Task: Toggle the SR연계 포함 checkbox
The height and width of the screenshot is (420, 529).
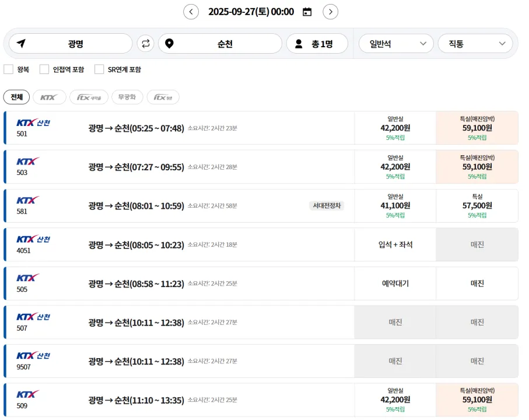Action: 99,69
